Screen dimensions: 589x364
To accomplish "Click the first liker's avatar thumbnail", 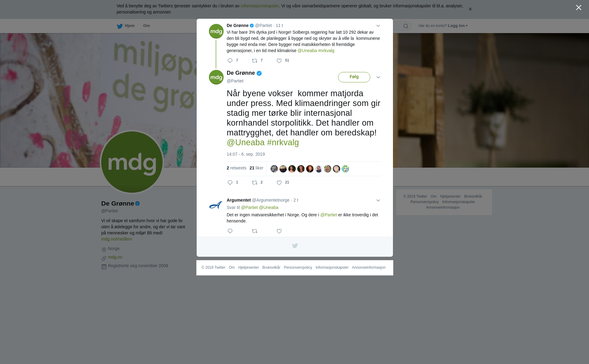I will (x=274, y=169).
